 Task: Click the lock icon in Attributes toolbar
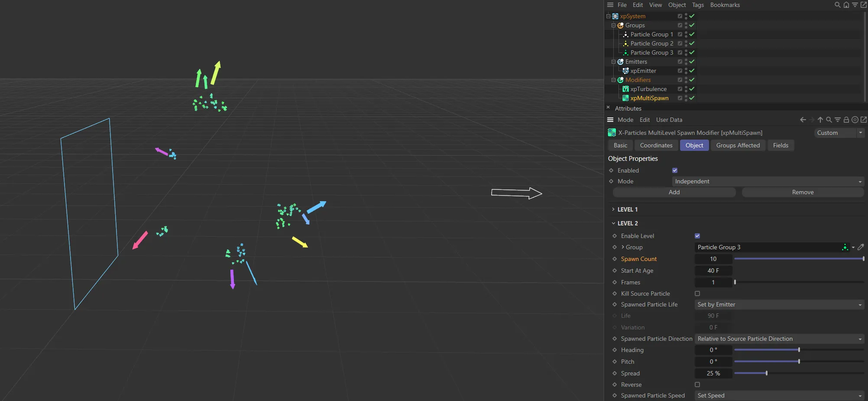(x=846, y=120)
